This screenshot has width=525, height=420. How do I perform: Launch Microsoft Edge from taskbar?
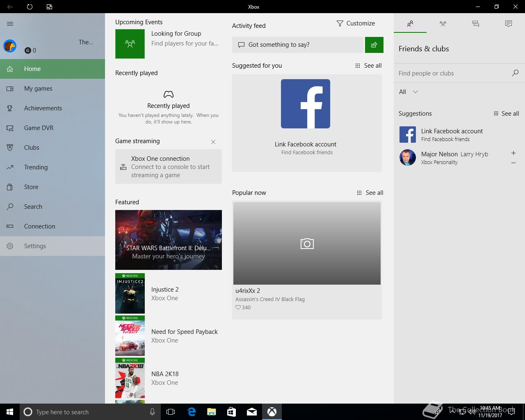coord(192,412)
